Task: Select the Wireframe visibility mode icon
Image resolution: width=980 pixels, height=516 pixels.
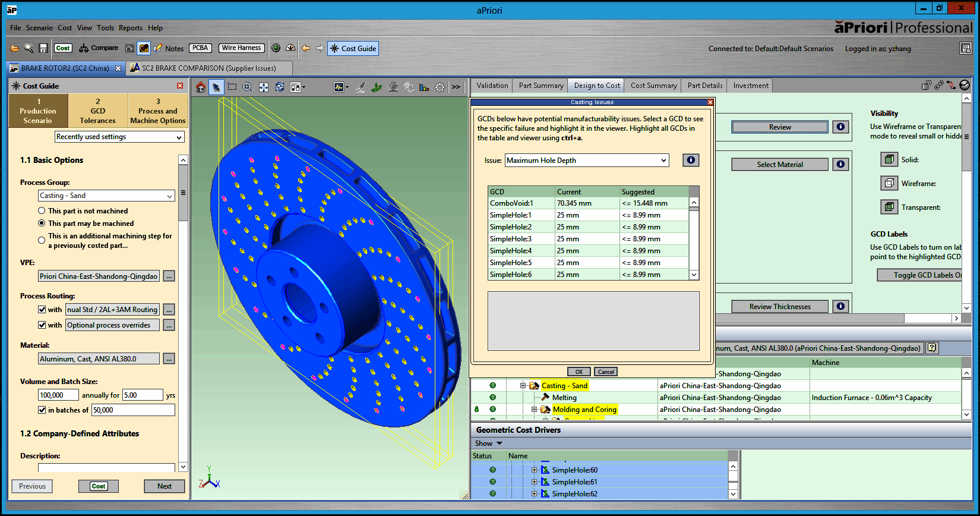Action: 889,183
